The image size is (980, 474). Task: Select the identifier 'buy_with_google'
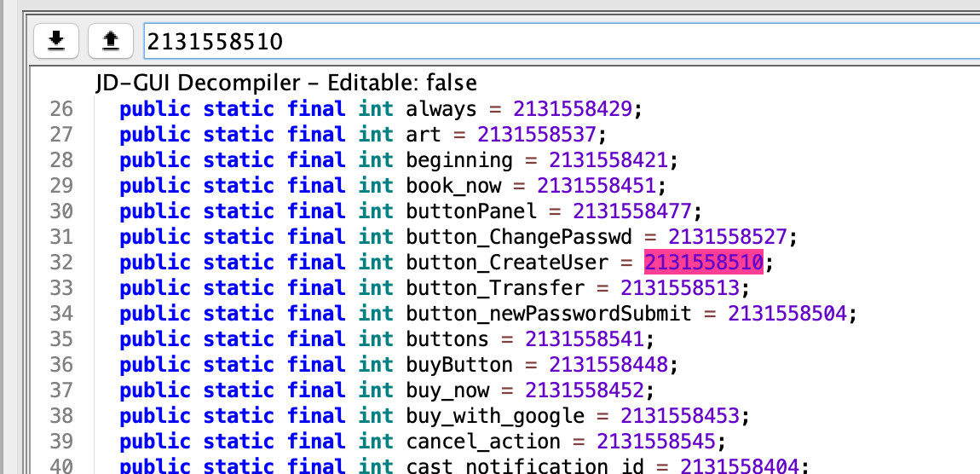(x=495, y=416)
